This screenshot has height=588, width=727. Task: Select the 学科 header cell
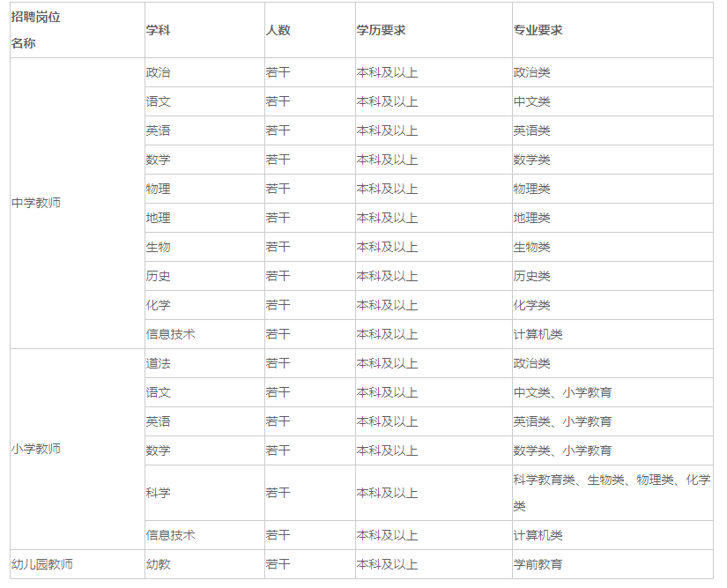pos(159,31)
